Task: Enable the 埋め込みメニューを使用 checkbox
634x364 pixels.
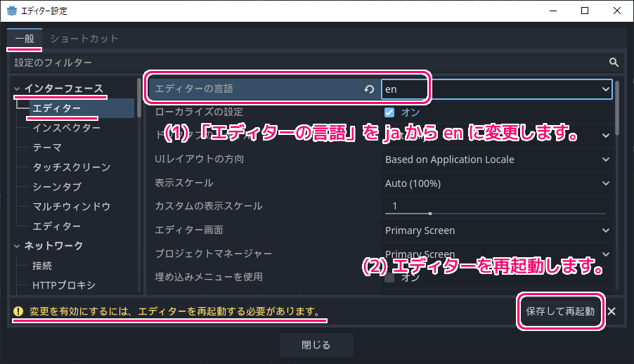Action: 389,278
